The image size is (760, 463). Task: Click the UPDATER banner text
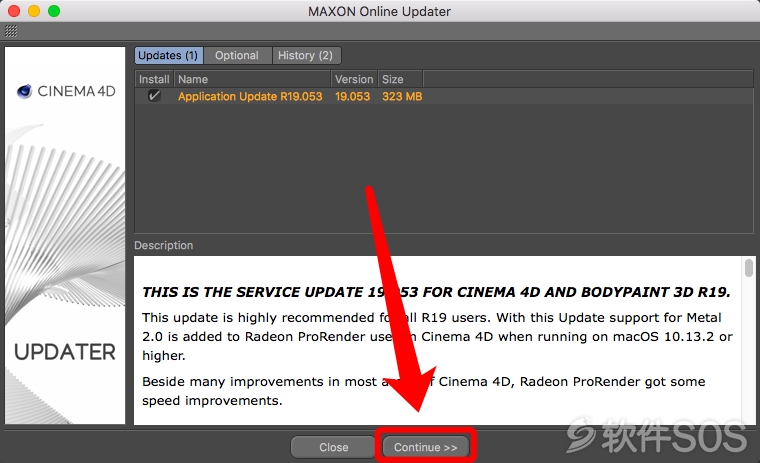[x=65, y=352]
